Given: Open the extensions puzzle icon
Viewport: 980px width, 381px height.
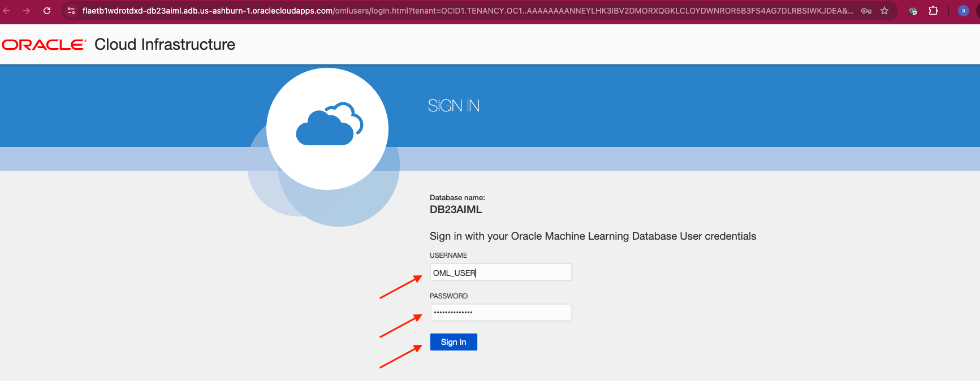Looking at the screenshot, I should point(934,11).
